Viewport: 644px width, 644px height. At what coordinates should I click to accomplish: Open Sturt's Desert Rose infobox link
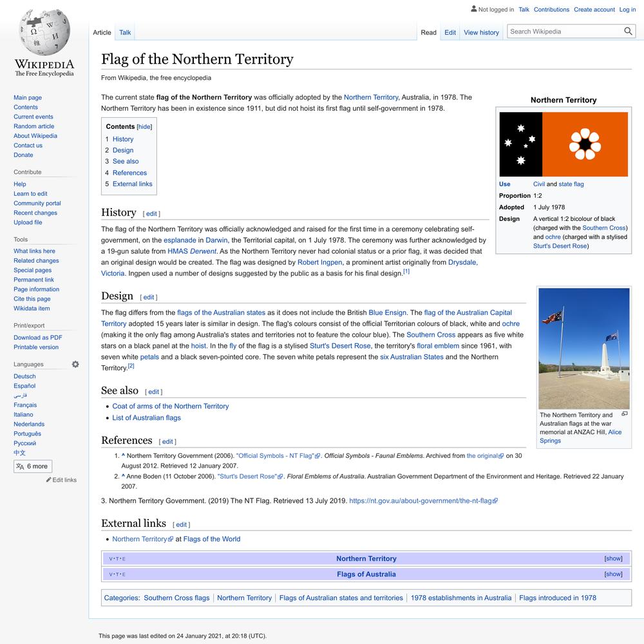pyautogui.click(x=560, y=246)
